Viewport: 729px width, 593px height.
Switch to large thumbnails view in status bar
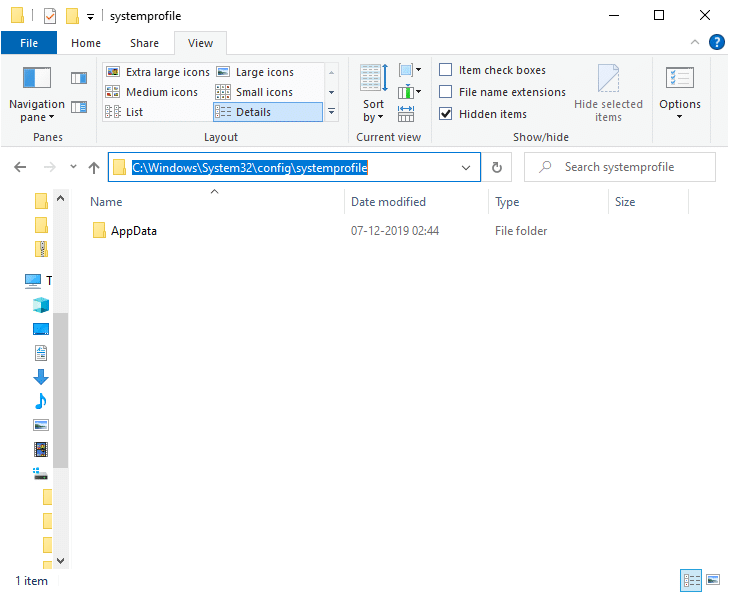713,579
